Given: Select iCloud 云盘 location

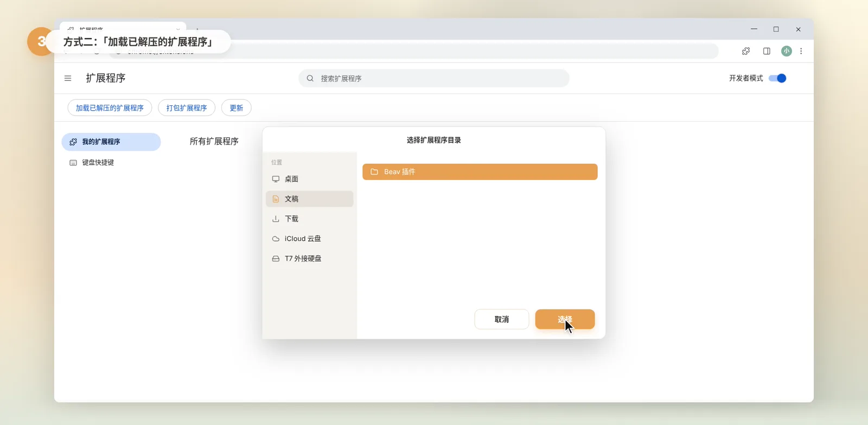Looking at the screenshot, I should point(309,239).
